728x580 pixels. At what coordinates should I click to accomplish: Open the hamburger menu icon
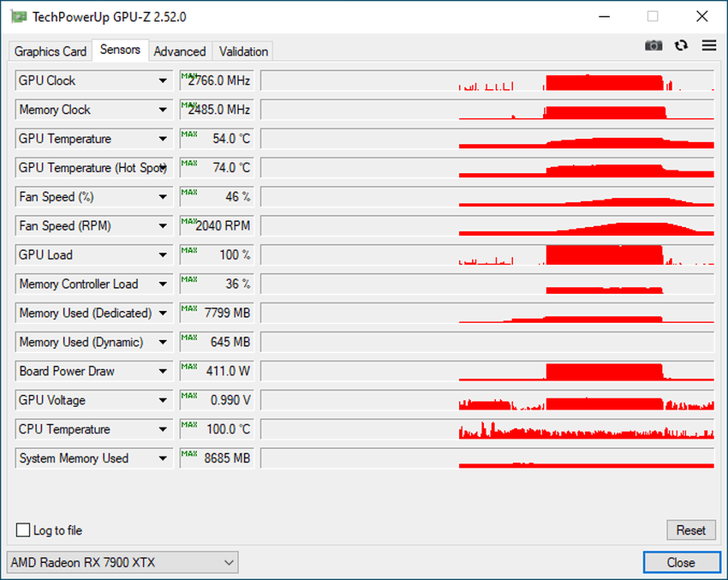(709, 45)
